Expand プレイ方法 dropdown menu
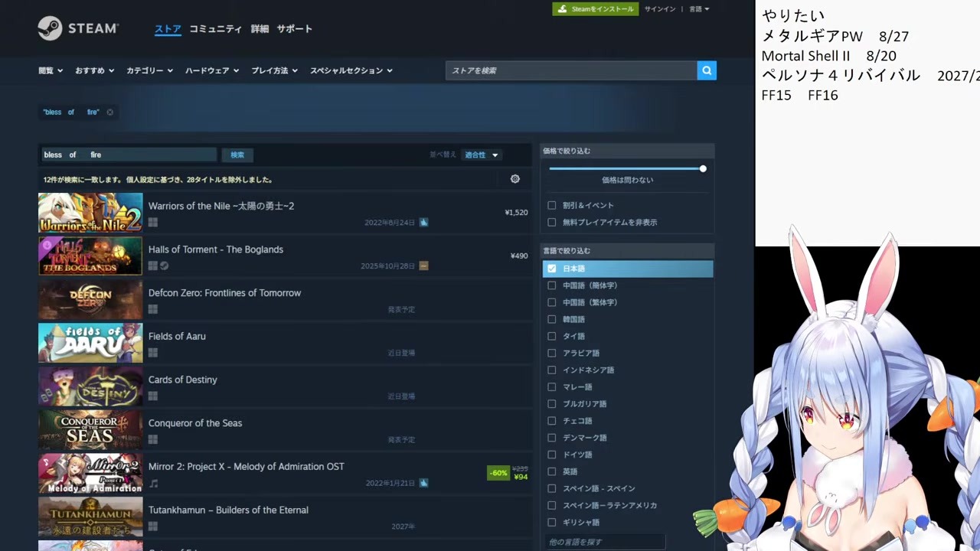The width and height of the screenshot is (980, 551). pos(274,70)
